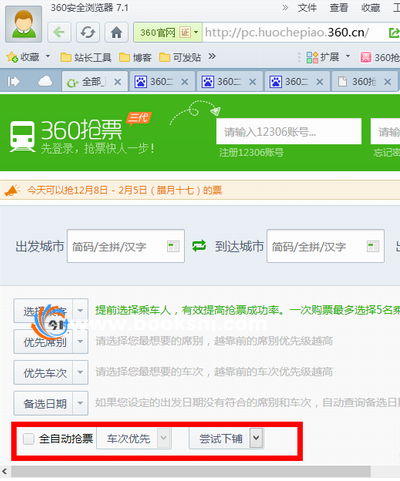The width and height of the screenshot is (400, 481).
Task: Click the 收藏 star favorites icon
Action: tap(12, 57)
